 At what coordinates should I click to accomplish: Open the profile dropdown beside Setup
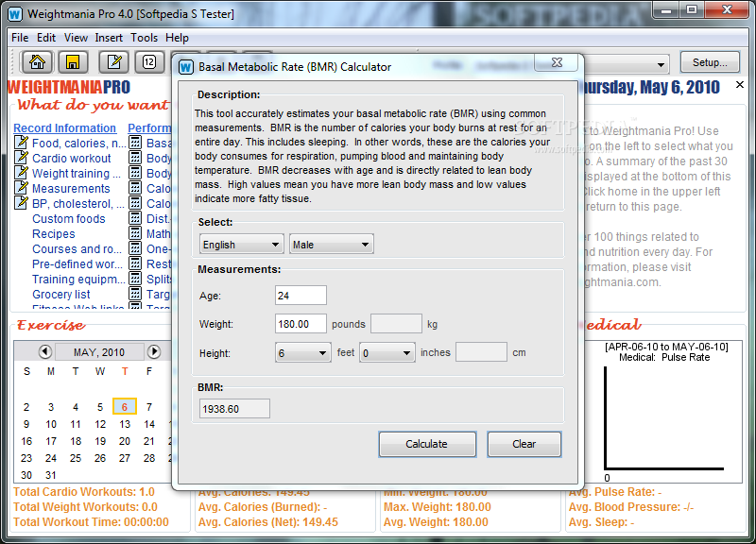[661, 64]
